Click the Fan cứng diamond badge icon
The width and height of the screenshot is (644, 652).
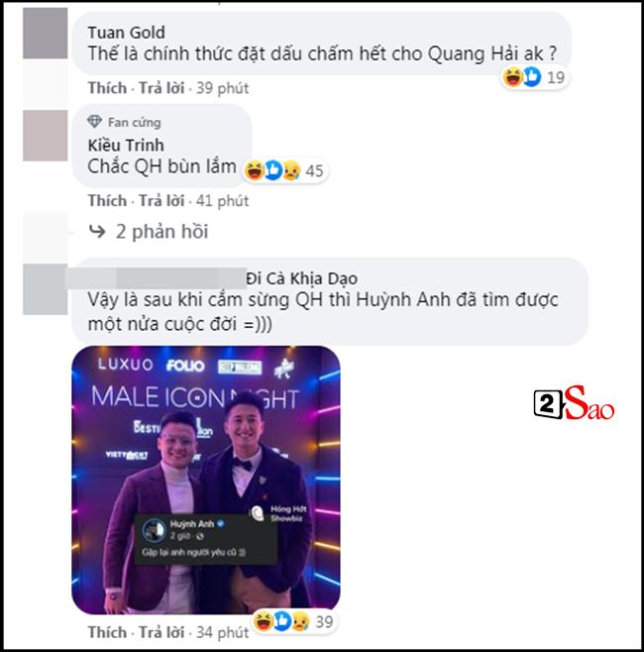[94, 122]
